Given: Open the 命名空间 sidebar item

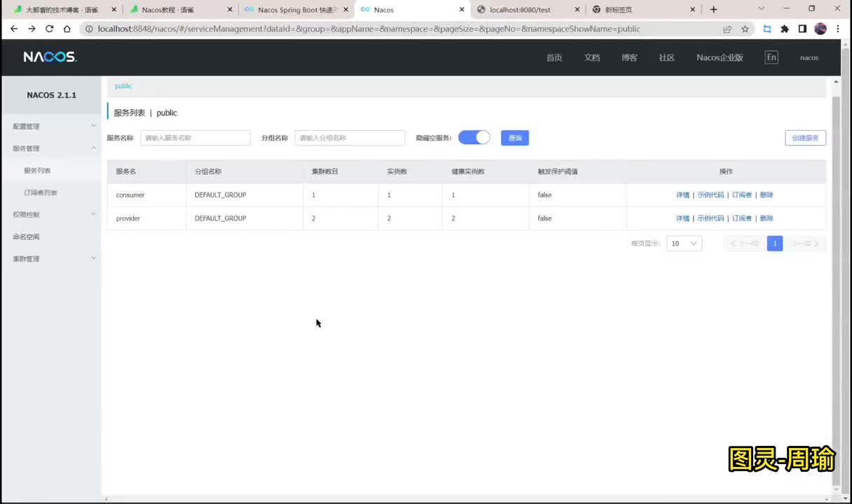Looking at the screenshot, I should coord(27,237).
